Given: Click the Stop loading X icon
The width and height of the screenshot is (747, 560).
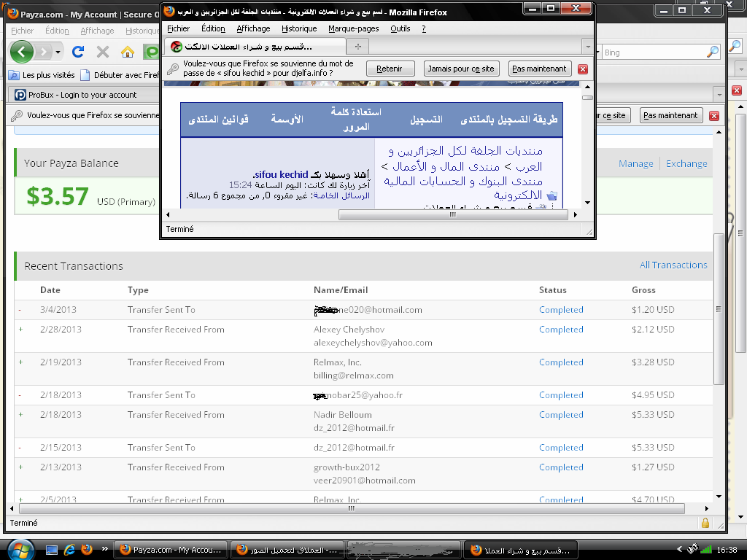Looking at the screenshot, I should click(x=102, y=52).
